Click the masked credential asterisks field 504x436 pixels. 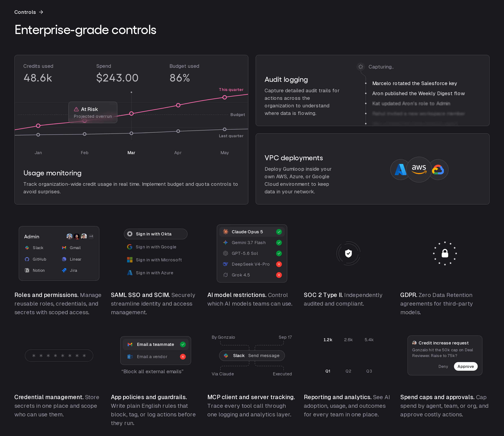[x=59, y=356]
